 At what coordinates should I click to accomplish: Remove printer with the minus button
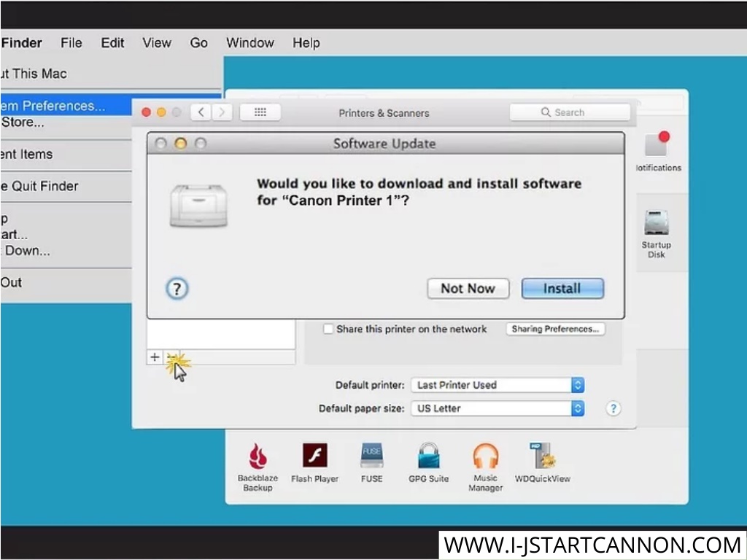click(171, 357)
